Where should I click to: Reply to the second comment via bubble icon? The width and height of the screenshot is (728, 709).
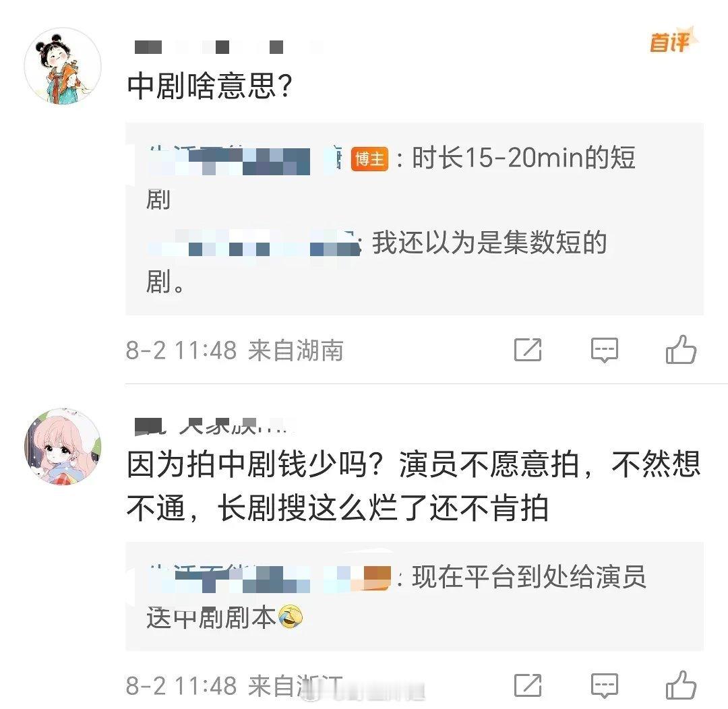click(604, 686)
